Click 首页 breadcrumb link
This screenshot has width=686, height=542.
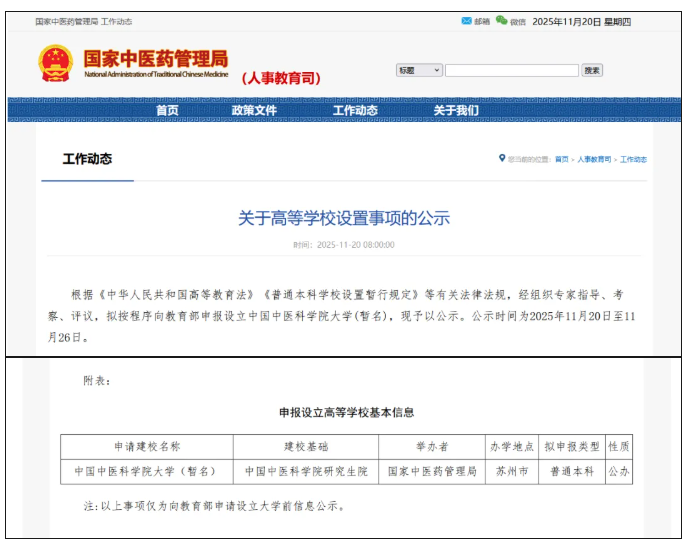(562, 160)
